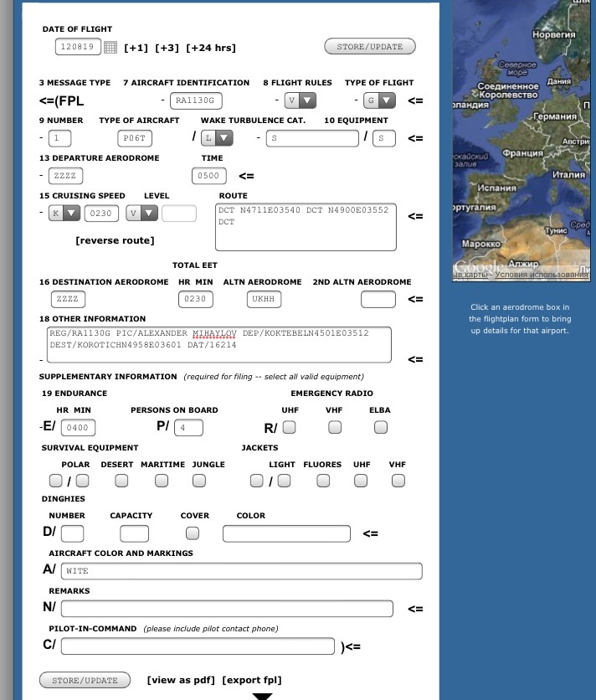
Task: Check the dinghies Cover checkbox
Action: pos(193,533)
